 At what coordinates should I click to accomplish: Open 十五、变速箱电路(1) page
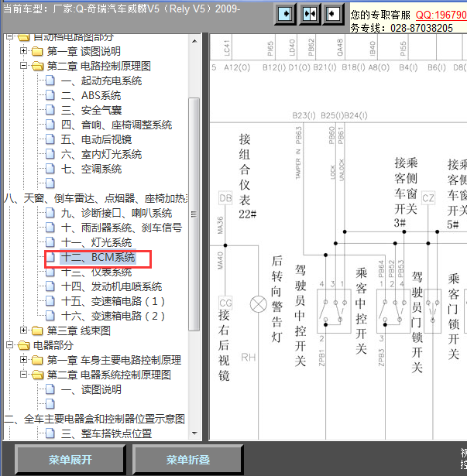113,301
